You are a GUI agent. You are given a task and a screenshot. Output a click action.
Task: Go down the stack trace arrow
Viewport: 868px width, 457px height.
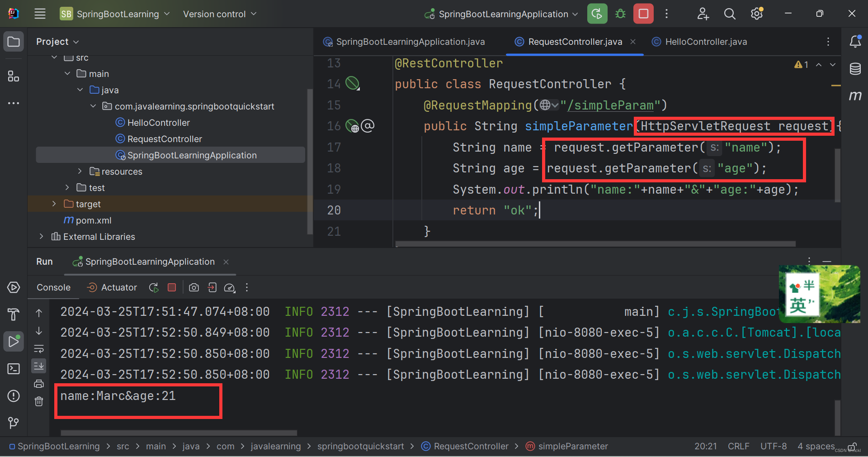point(39,331)
